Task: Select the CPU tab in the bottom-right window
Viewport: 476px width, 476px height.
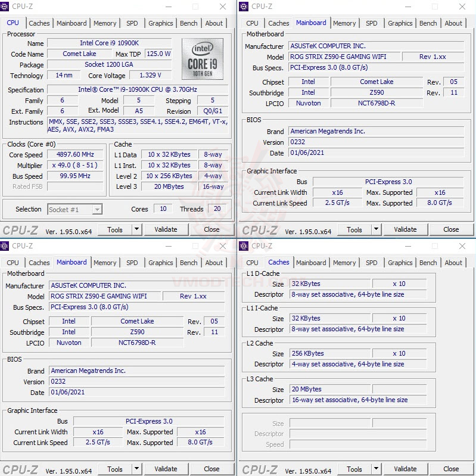Action: tap(252, 263)
